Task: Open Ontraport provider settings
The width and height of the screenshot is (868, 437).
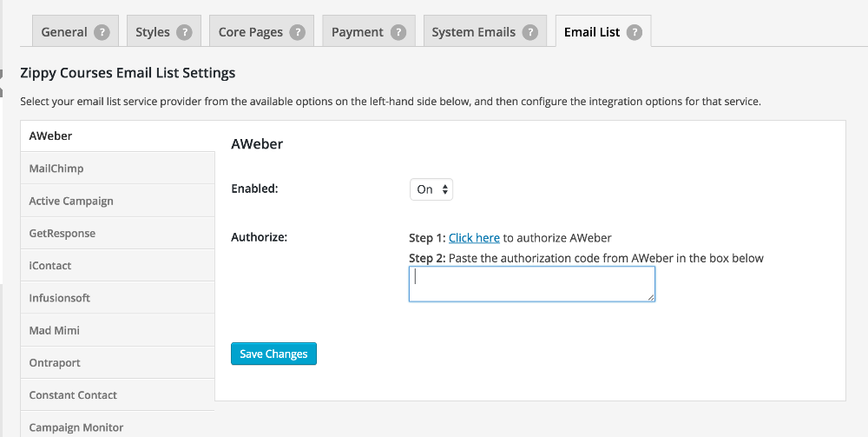Action: pyautogui.click(x=117, y=362)
